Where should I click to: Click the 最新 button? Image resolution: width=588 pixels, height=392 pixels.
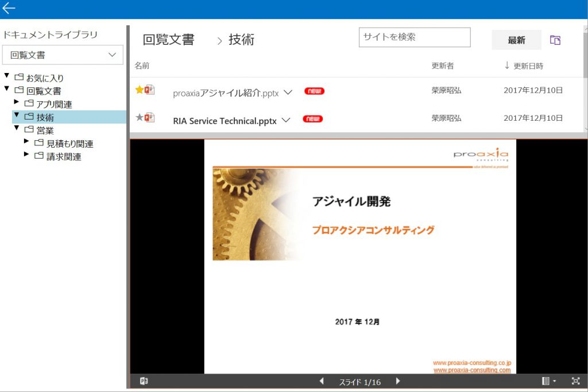pyautogui.click(x=516, y=40)
